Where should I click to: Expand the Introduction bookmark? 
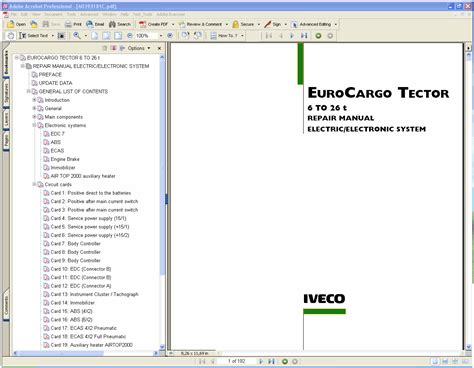pyautogui.click(x=34, y=100)
